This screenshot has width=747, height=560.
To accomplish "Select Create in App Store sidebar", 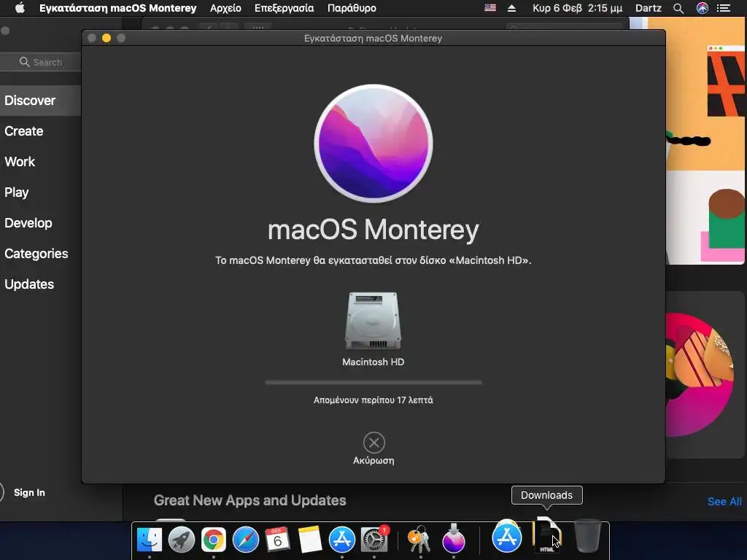I will (24, 131).
